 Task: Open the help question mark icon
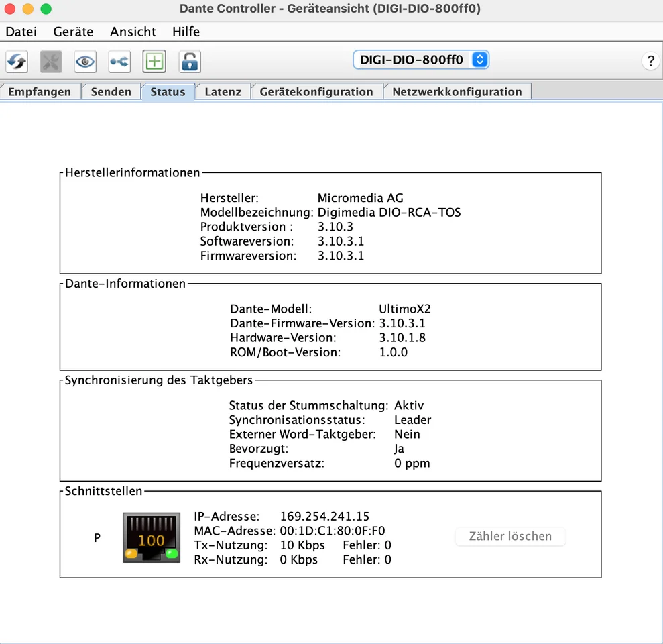coord(650,61)
